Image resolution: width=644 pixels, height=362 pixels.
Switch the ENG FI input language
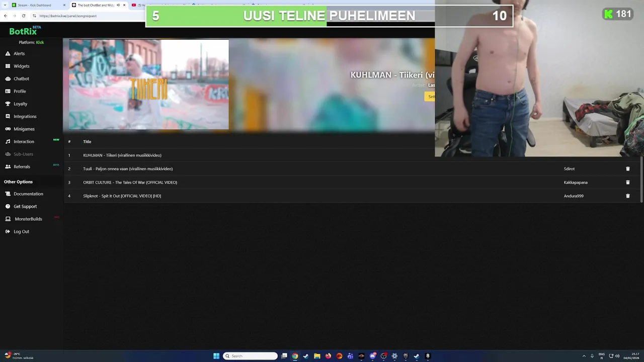coord(602,356)
